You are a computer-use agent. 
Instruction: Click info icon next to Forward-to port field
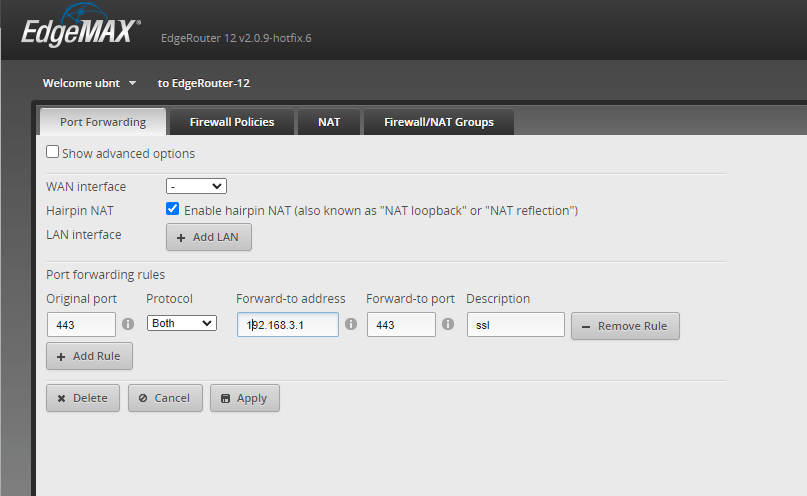point(448,324)
